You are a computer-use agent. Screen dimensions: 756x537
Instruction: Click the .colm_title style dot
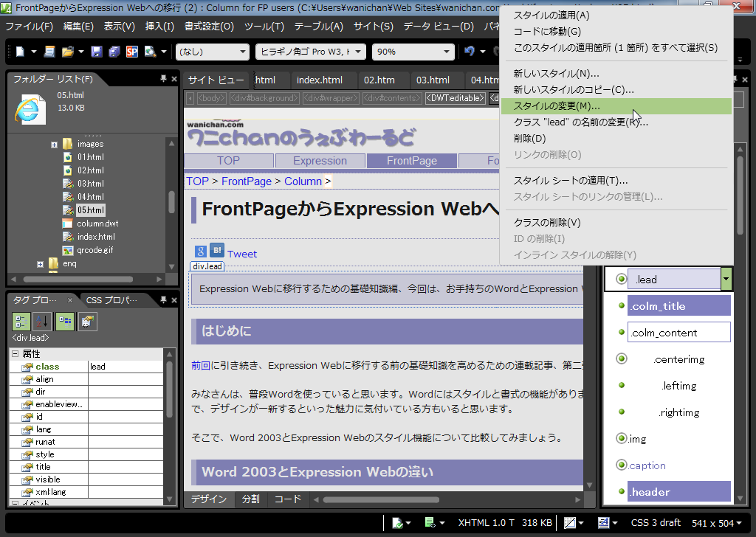tap(622, 305)
